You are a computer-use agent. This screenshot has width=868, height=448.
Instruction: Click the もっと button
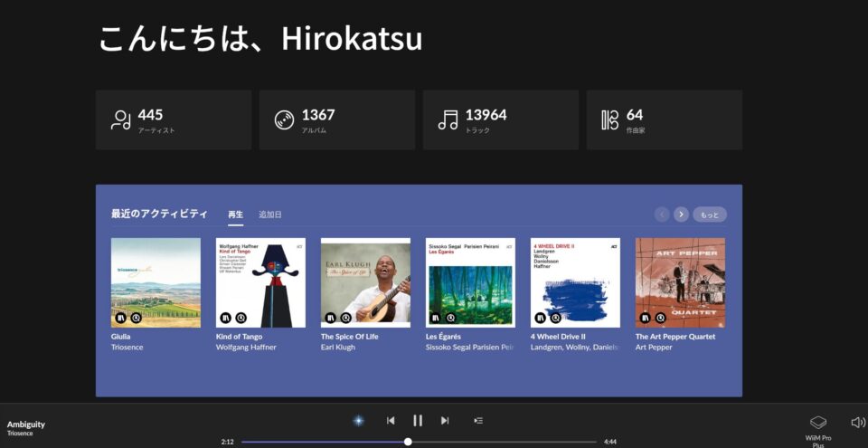(x=710, y=214)
